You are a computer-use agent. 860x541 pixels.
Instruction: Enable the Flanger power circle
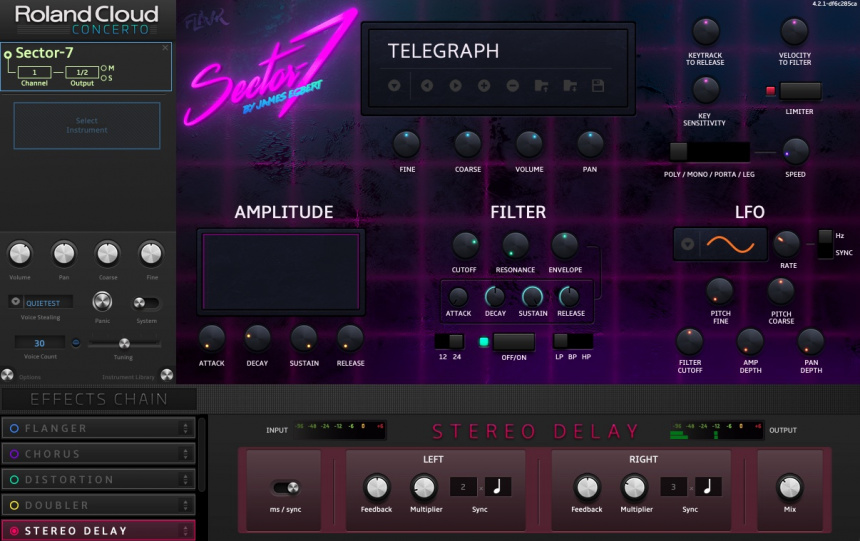14,428
